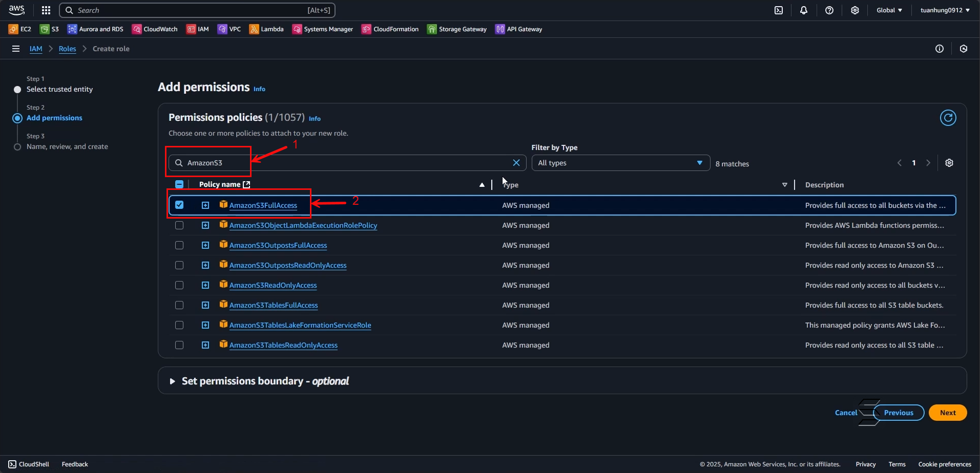Image resolution: width=980 pixels, height=473 pixels.
Task: Open the Aurora and RDS shortcut
Action: coord(96,29)
